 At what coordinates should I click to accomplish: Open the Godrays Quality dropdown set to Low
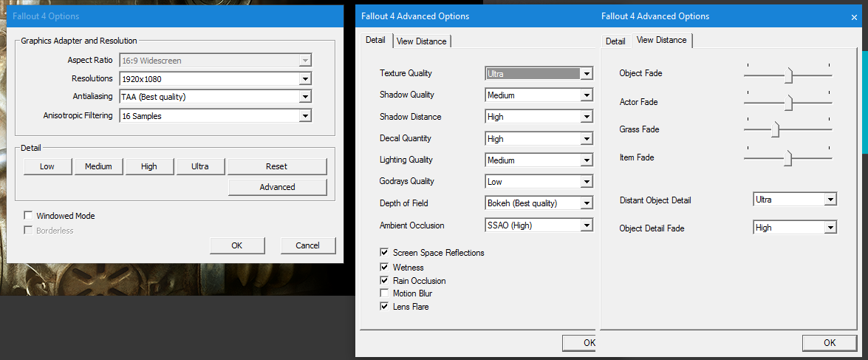point(539,182)
